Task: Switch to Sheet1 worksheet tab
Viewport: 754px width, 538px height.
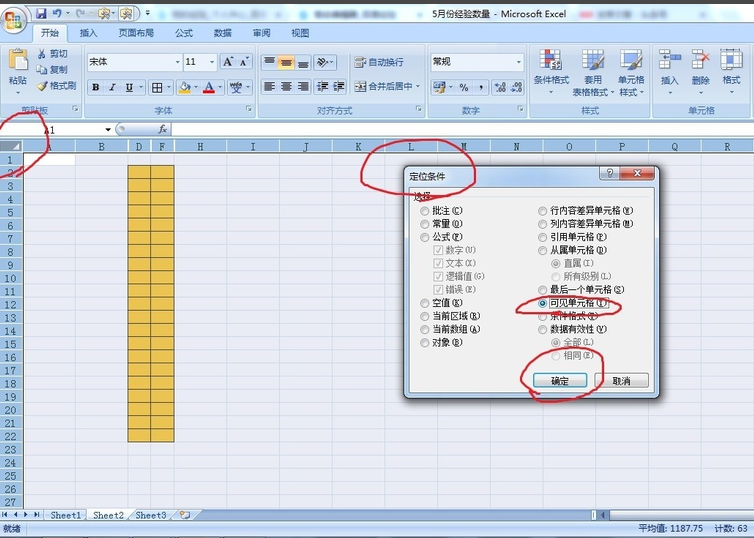Action: click(x=66, y=515)
